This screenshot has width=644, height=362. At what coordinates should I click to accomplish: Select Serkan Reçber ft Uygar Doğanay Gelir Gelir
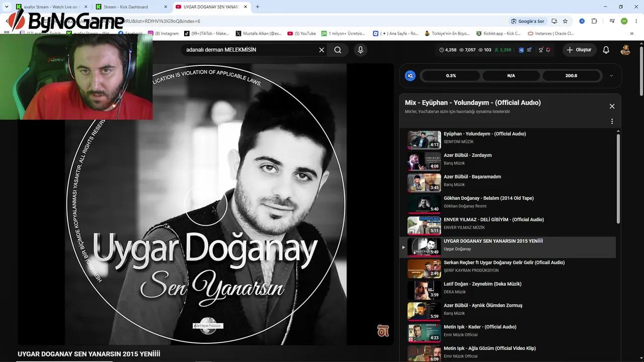[508, 268]
